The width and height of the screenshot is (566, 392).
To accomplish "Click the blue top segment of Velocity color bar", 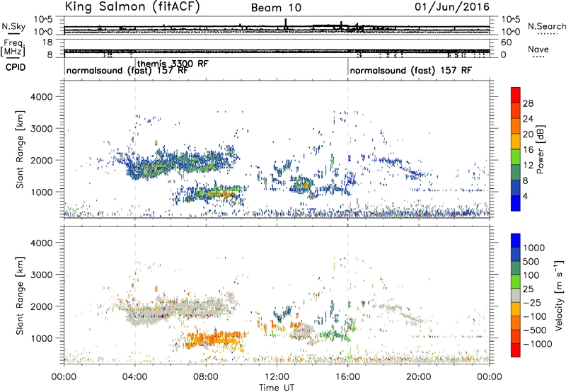I will click(516, 241).
